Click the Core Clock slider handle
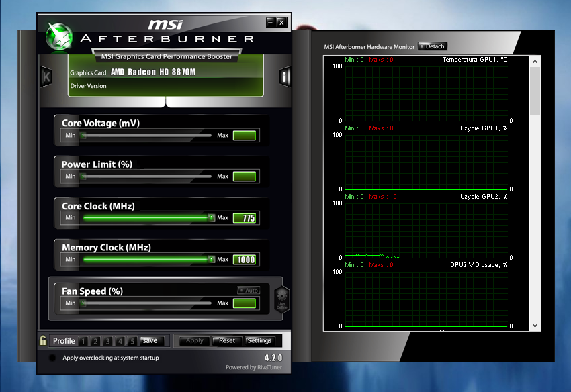The height and width of the screenshot is (392, 571). pos(211,217)
